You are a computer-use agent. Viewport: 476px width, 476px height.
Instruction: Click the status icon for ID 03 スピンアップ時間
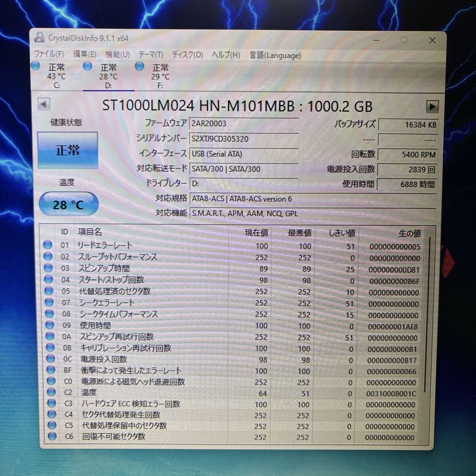tap(48, 268)
